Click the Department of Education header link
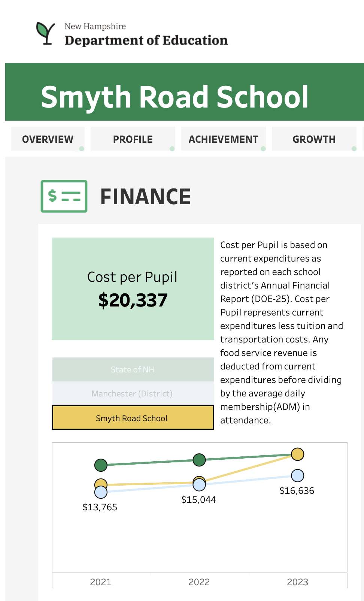 pyautogui.click(x=146, y=40)
